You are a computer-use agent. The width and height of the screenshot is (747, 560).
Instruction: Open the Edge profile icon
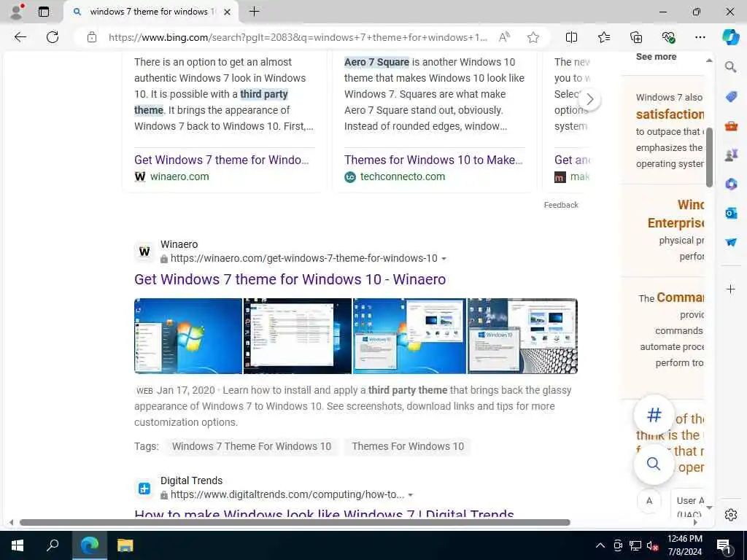tap(17, 12)
